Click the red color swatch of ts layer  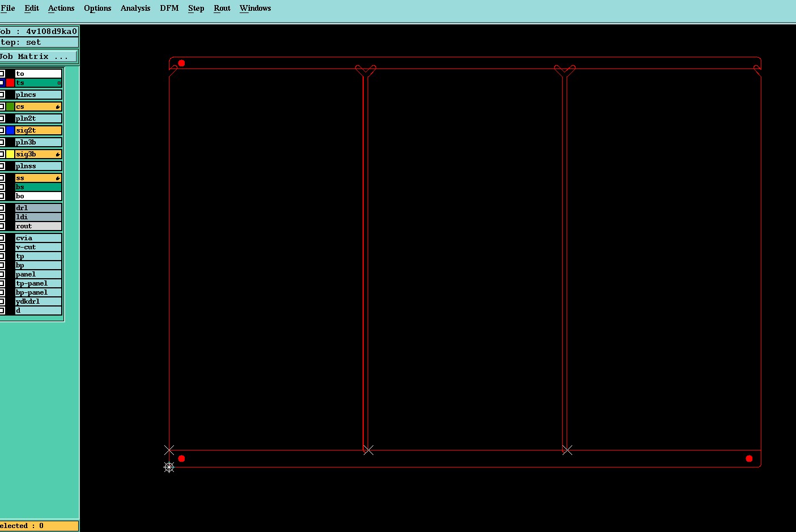(x=10, y=83)
